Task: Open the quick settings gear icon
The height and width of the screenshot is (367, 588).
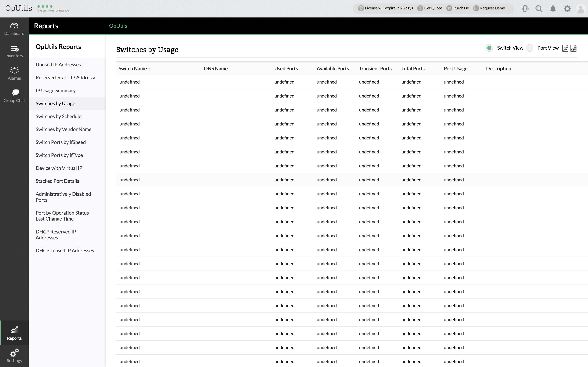Action: (x=567, y=9)
